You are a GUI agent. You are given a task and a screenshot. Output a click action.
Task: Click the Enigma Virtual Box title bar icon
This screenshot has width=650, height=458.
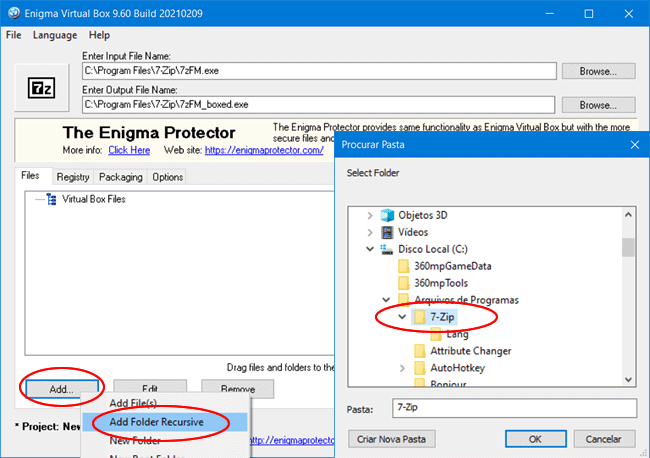click(x=13, y=13)
